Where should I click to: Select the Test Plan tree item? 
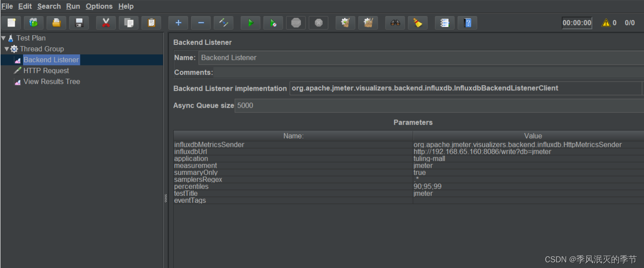point(31,38)
